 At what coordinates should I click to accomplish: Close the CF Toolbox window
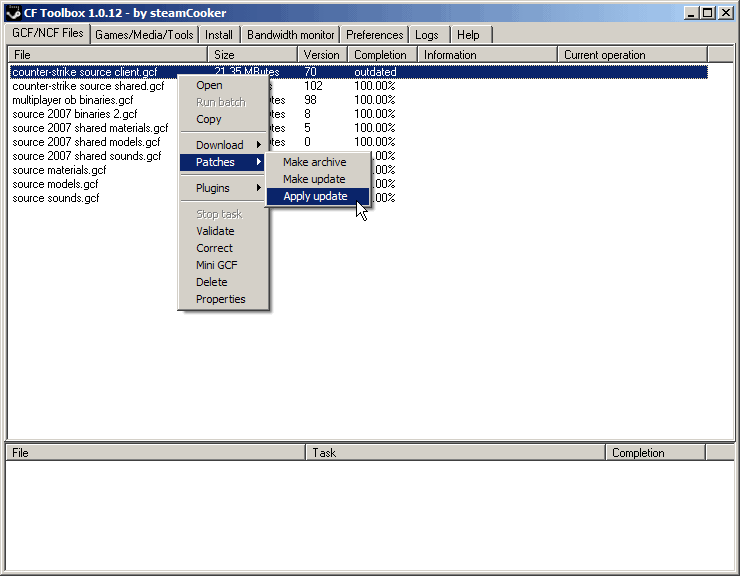click(x=725, y=13)
